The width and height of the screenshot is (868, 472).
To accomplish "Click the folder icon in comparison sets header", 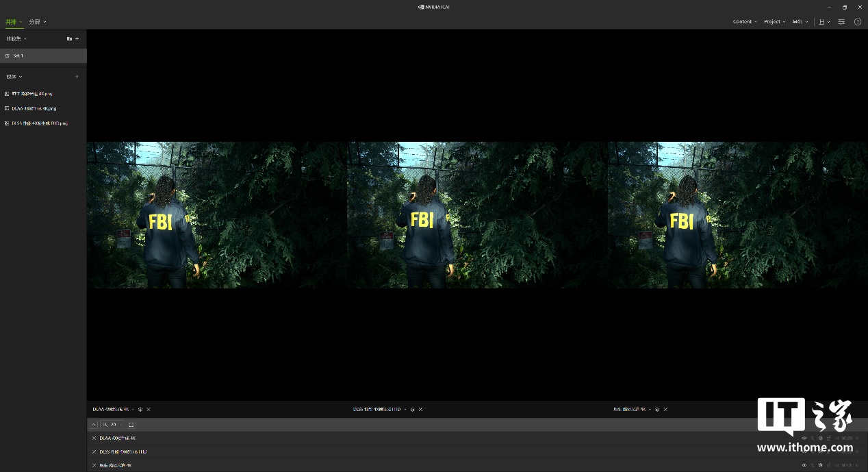I will [69, 39].
